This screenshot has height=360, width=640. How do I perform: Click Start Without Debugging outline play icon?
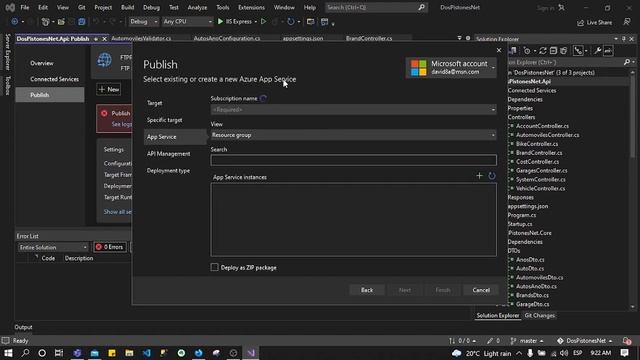263,21
